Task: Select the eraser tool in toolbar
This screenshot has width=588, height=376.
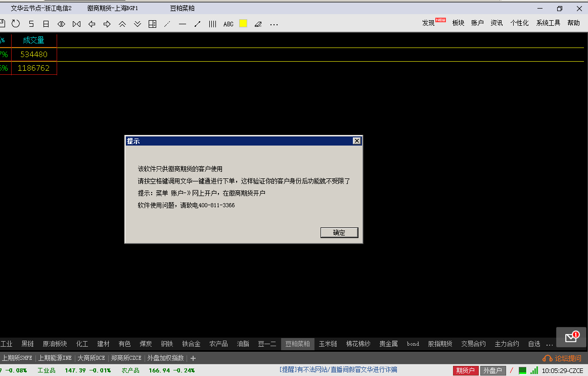Action: [x=258, y=24]
